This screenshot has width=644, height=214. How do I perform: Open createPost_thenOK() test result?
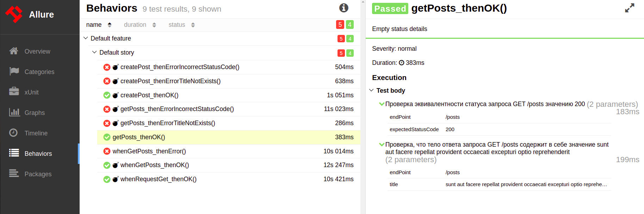[229, 95]
